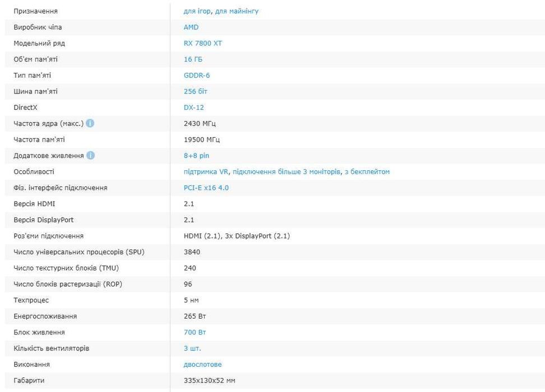Viewport: 545px width, 392px height.
Task: Click the 'DirectX' row label
Action: 25,108
